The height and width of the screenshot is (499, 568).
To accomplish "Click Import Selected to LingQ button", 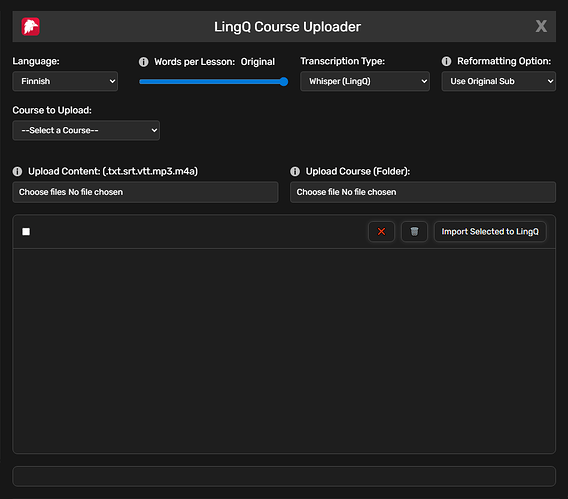I will point(490,231).
